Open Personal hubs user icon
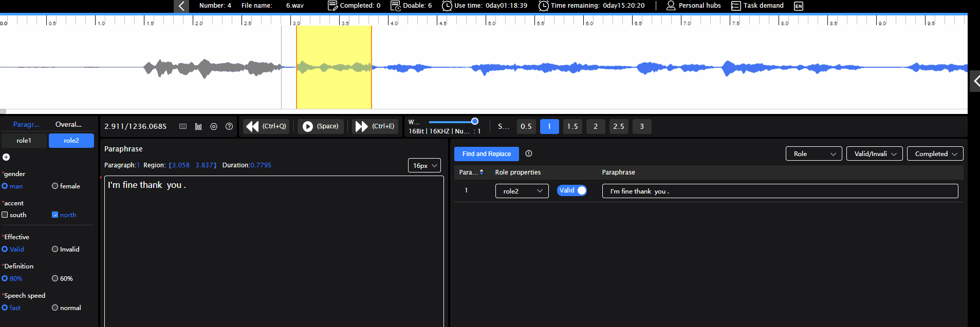The image size is (980, 327). (x=671, y=6)
